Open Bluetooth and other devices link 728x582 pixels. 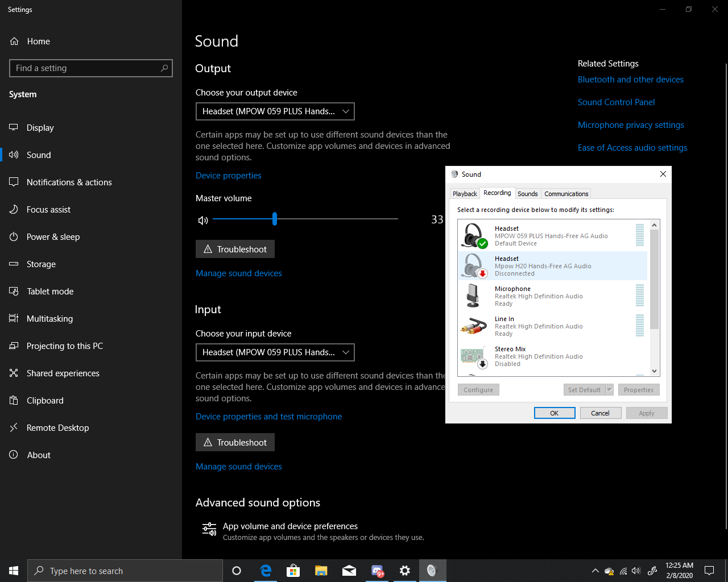click(631, 80)
